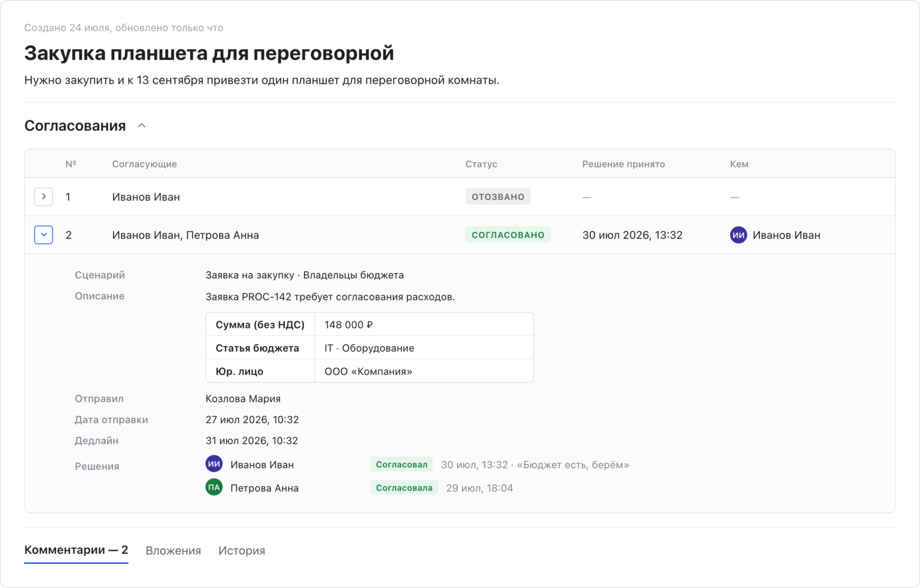920x588 pixels.
Task: Click the № column header
Action: click(71, 164)
